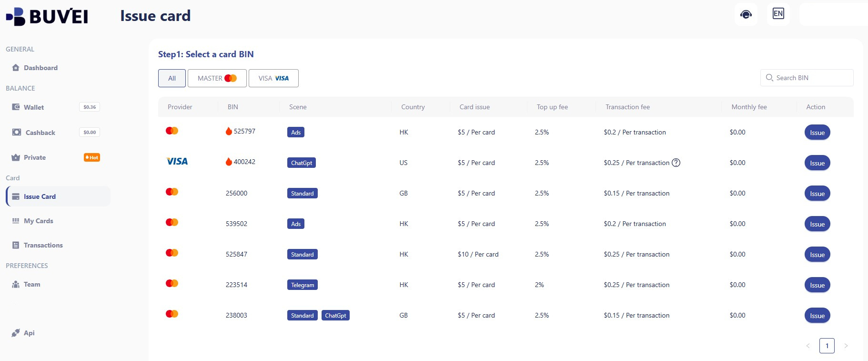
Task: Filter card BINs by MASTER
Action: 217,78
